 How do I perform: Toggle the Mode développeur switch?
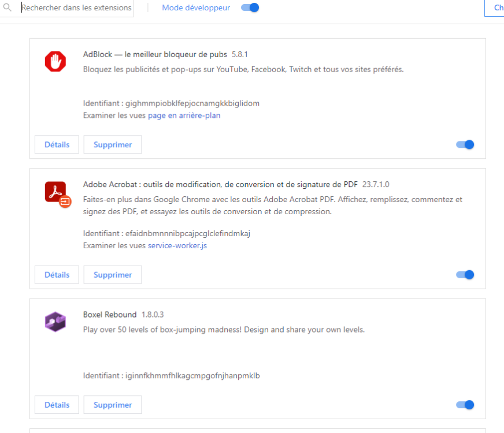tap(250, 8)
